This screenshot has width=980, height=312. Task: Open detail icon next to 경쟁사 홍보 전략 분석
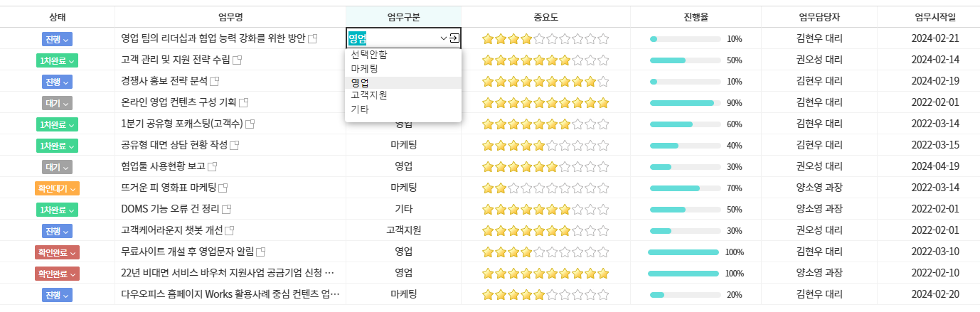(215, 82)
